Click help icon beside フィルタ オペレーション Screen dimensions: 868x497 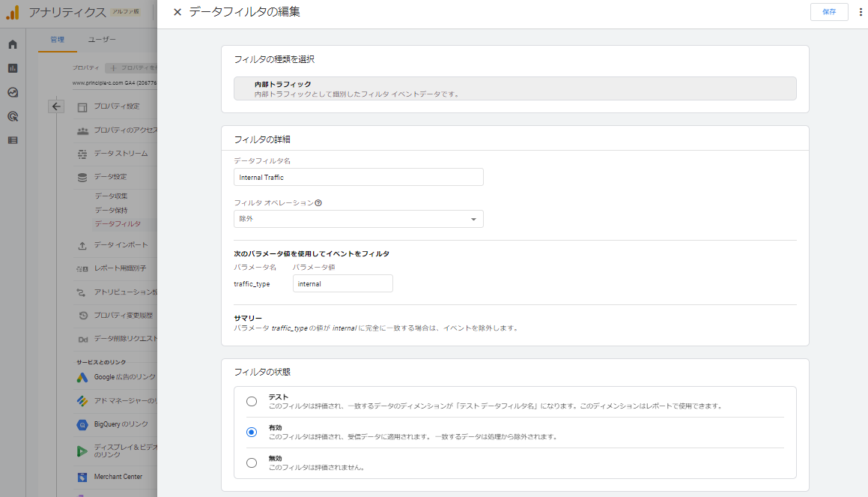(318, 202)
